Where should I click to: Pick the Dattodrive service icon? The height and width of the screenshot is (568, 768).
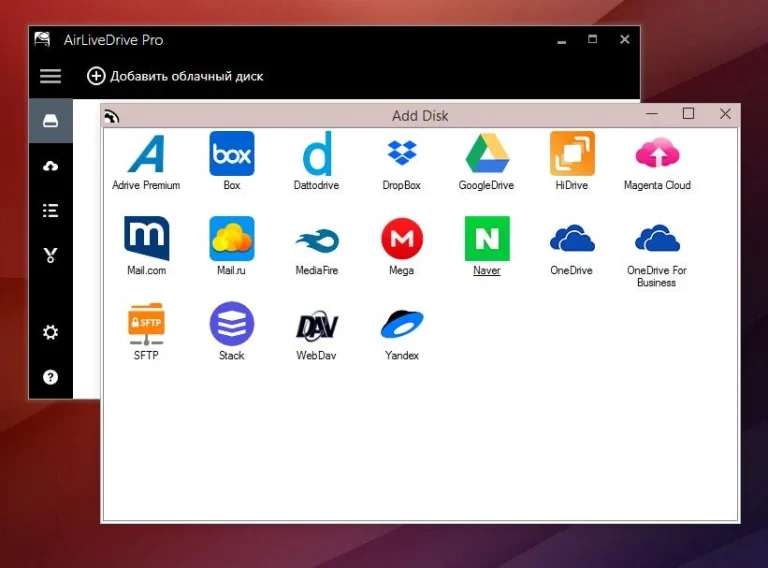(317, 153)
